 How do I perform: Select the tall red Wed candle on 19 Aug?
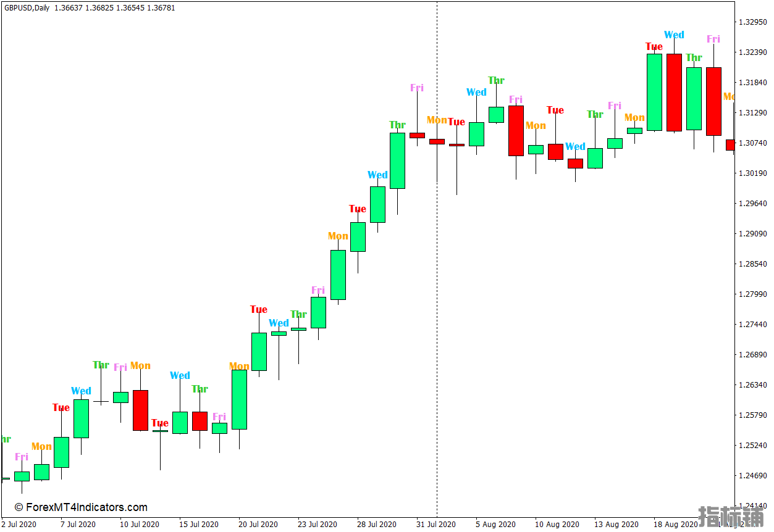tap(674, 93)
